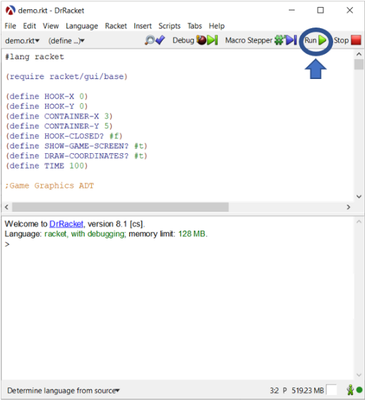Expand the (define ...) definitions dropdown
The width and height of the screenshot is (365, 400).
(x=66, y=41)
